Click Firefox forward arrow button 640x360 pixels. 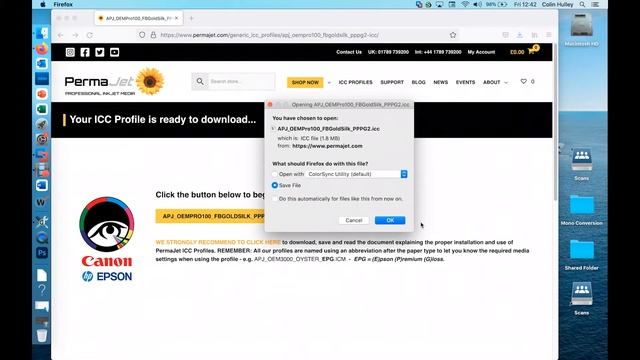pos(75,35)
